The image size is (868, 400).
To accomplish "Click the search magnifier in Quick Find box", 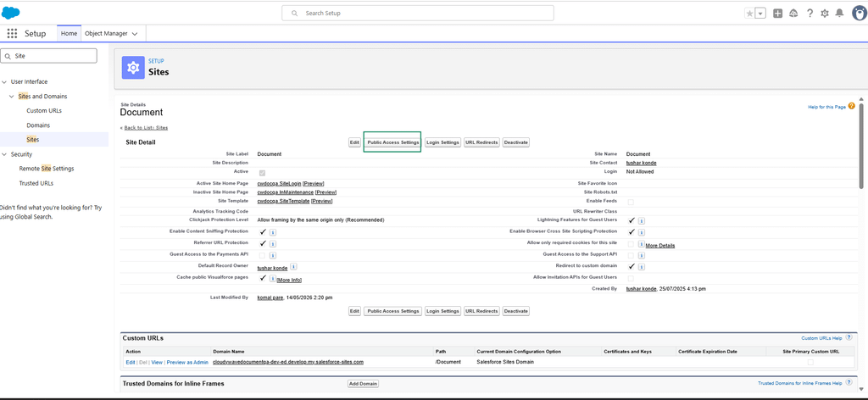I will 8,56.
